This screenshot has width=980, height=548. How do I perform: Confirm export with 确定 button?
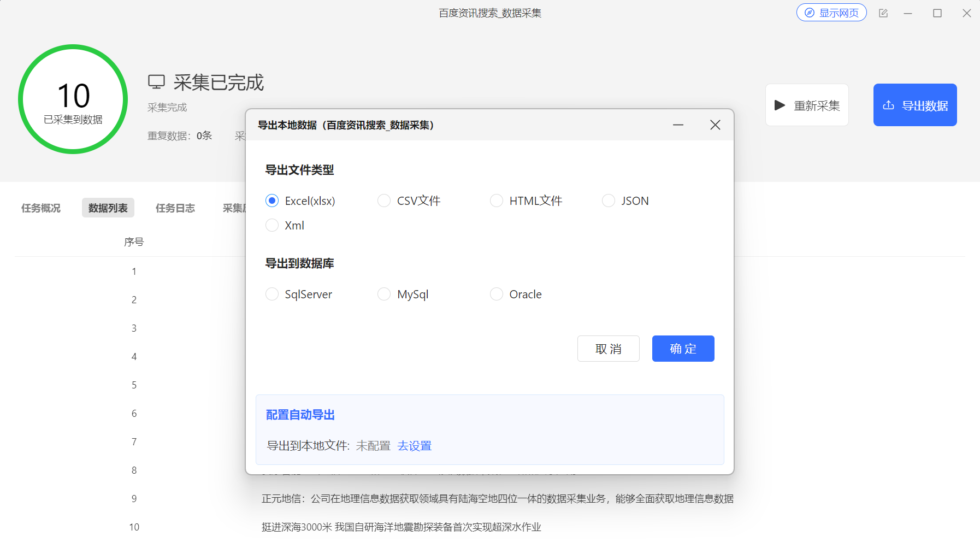tap(683, 349)
